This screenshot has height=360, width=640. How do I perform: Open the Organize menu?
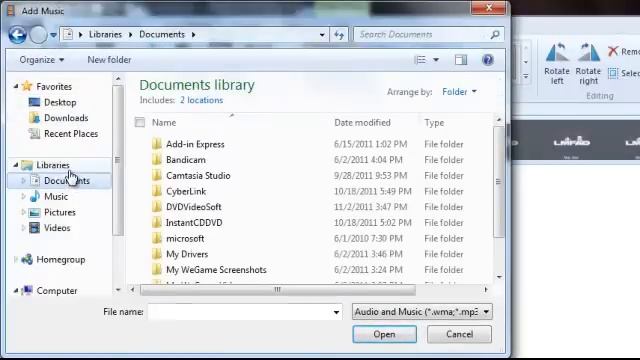(x=42, y=60)
